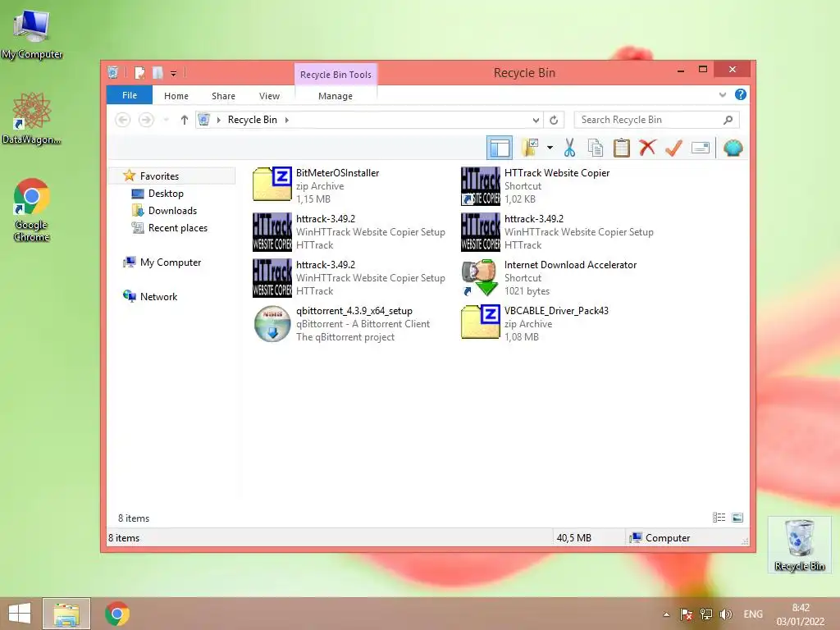
Task: Select the BitMeterOSInstaller zip file
Action: [349, 186]
